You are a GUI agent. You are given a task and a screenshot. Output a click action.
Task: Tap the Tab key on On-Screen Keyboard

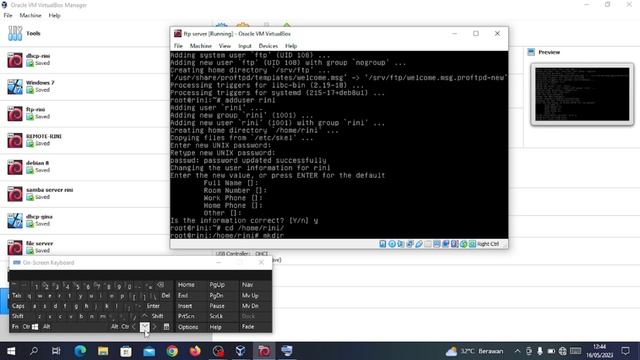click(17, 295)
